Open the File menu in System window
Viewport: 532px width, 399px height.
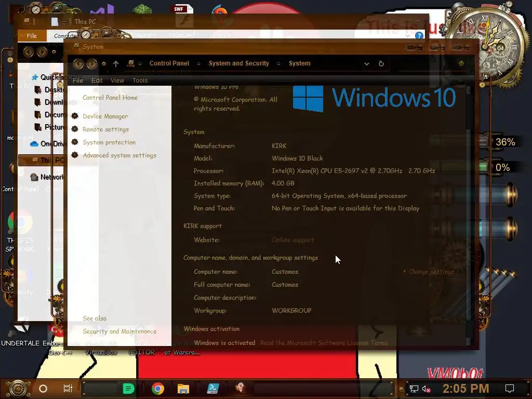tap(78, 81)
